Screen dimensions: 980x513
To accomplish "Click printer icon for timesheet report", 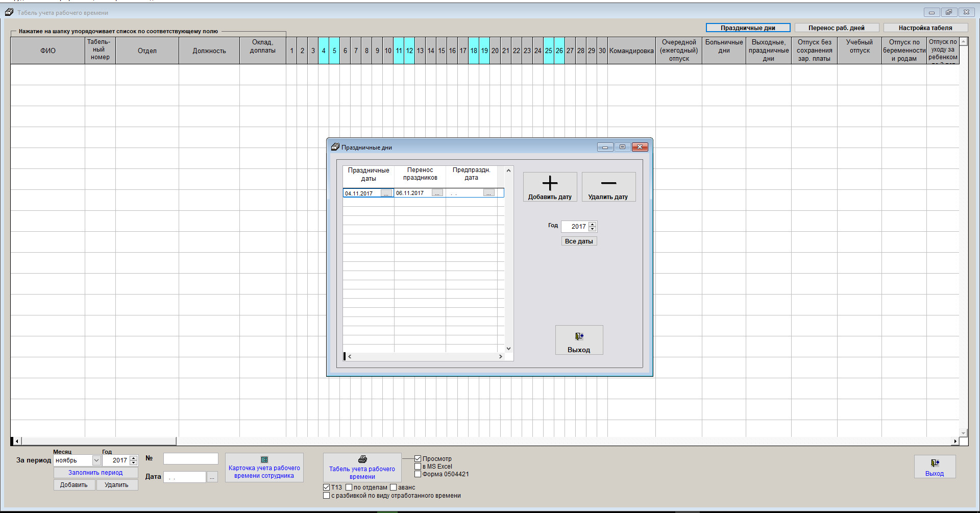I will tap(362, 459).
